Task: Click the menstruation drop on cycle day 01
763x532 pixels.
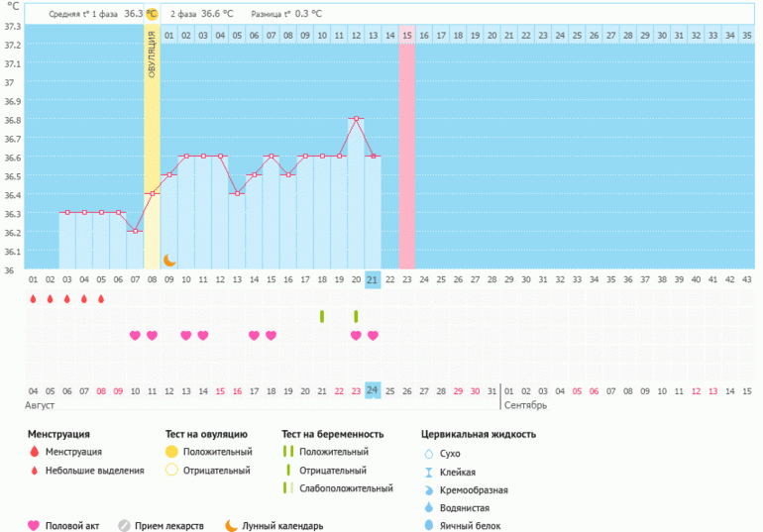Action: coord(33,298)
